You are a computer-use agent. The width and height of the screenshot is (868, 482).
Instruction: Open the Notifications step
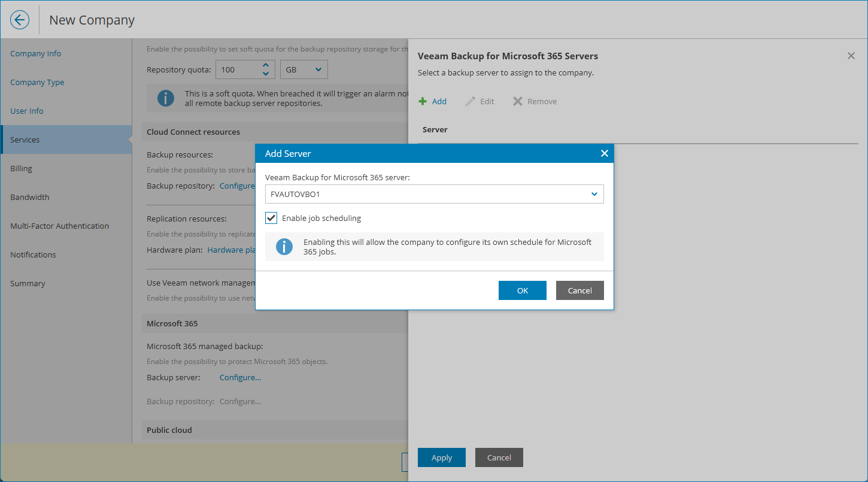[x=33, y=254]
